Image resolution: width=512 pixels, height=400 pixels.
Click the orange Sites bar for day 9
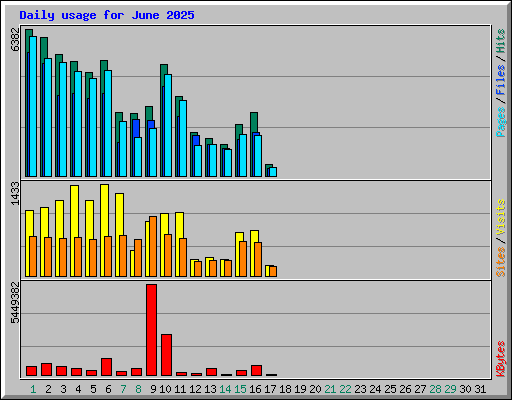[153, 246]
